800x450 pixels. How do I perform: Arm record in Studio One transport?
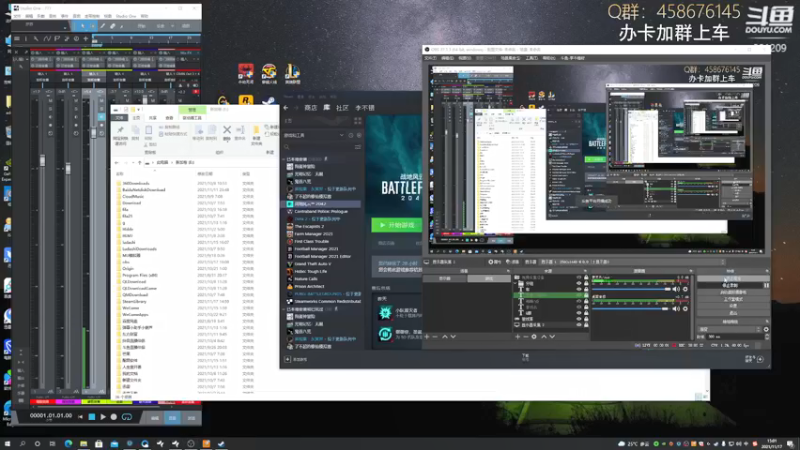click(114, 417)
